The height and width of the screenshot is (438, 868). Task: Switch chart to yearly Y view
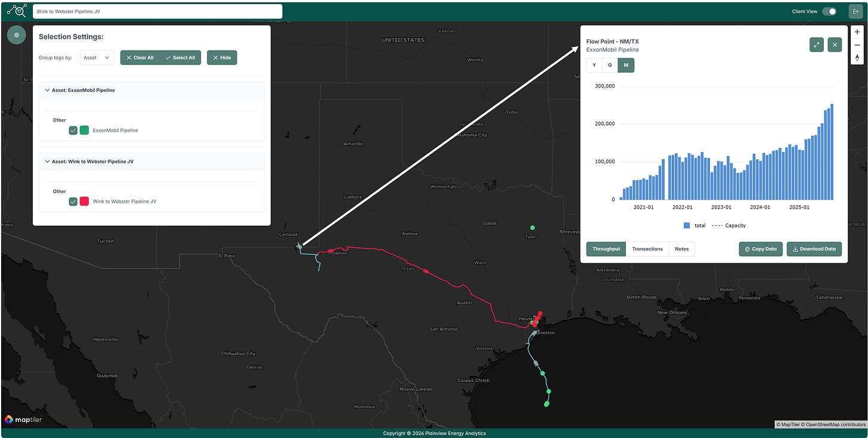click(x=594, y=65)
